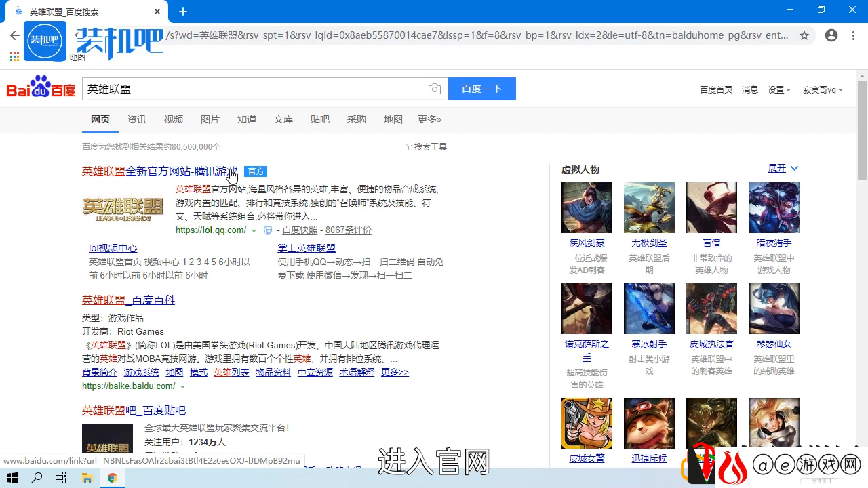
Task: Switch to the 资讯 tab
Action: pyautogui.click(x=137, y=119)
